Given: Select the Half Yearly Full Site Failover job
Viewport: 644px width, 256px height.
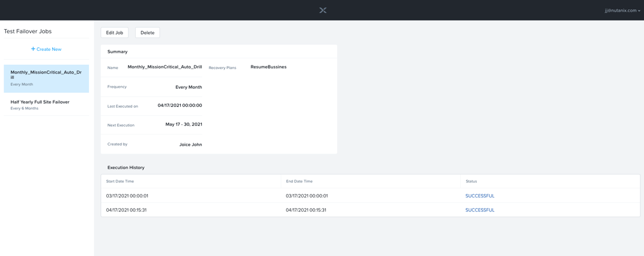Looking at the screenshot, I should point(46,105).
